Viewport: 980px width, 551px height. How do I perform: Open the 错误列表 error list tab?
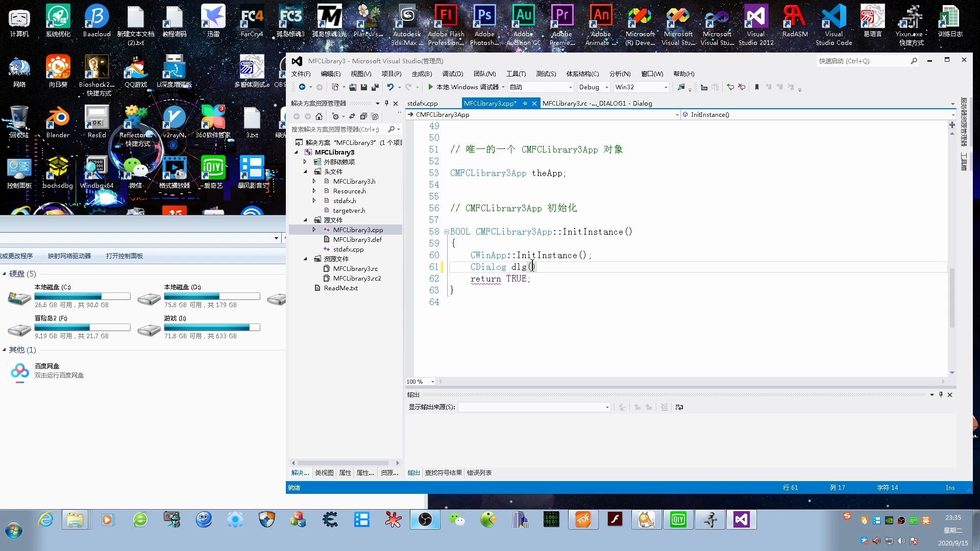tap(479, 473)
